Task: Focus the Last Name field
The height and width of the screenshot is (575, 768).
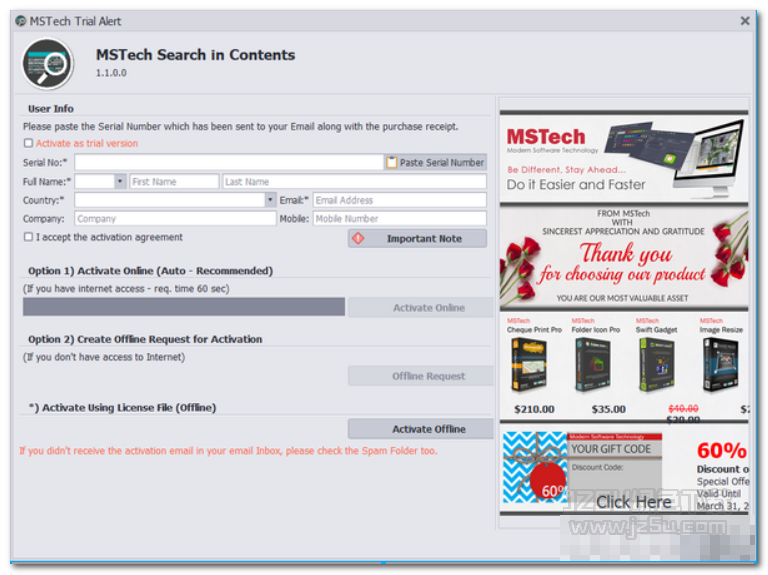Action: 354,182
